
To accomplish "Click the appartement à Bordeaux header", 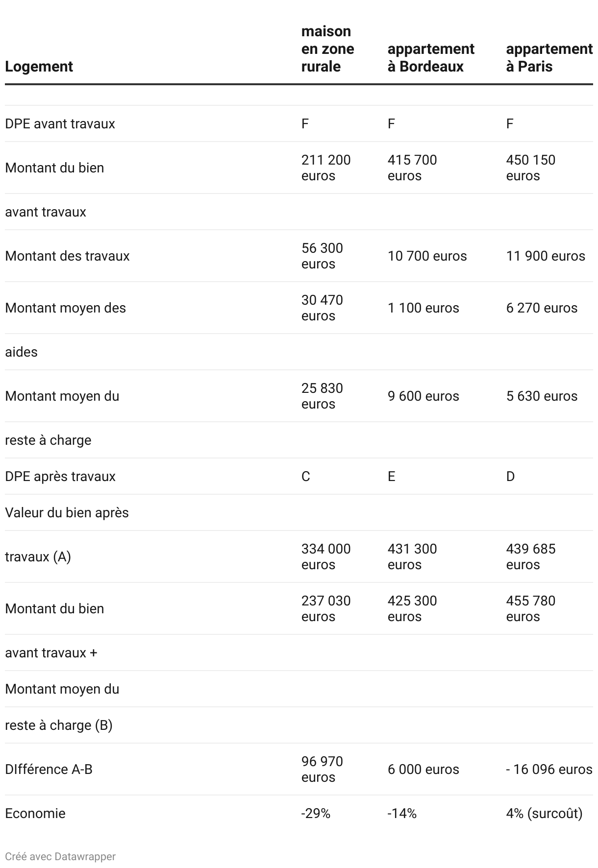I will [x=430, y=58].
